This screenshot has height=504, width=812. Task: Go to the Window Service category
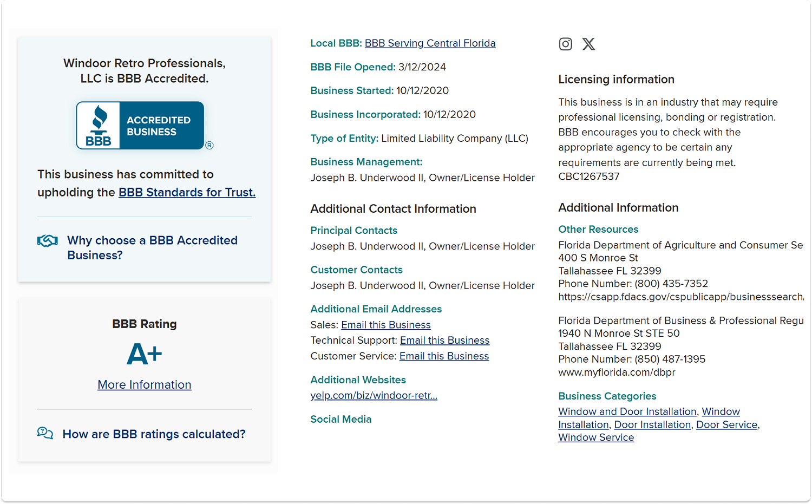tap(596, 437)
